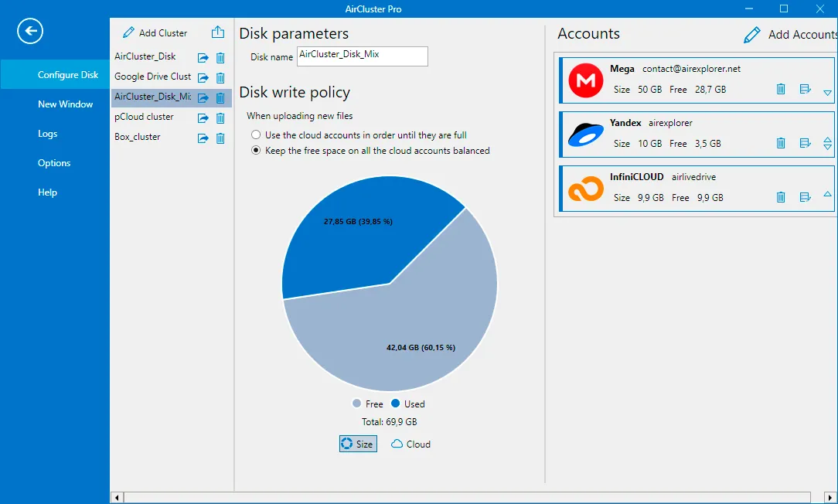Click the Total: 69,9 GB text
Viewport: 838px width, 504px height.
click(389, 422)
